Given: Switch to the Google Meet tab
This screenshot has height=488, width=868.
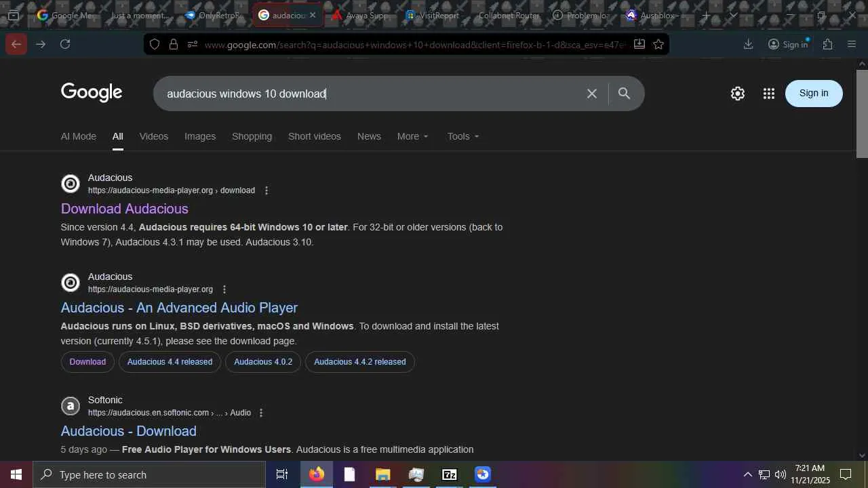Looking at the screenshot, I should click(65, 15).
